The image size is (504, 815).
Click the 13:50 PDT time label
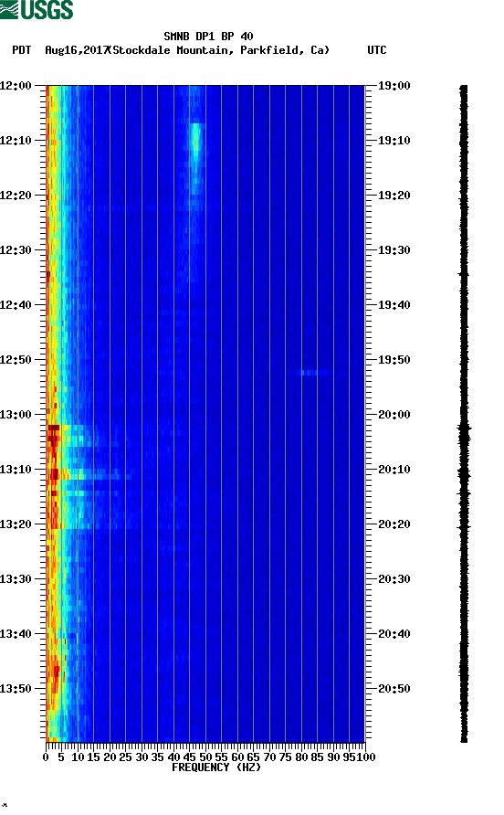tap(16, 689)
